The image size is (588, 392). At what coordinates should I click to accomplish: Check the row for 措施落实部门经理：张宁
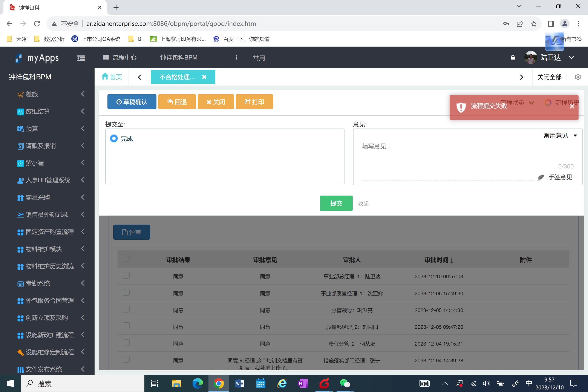pos(126,360)
